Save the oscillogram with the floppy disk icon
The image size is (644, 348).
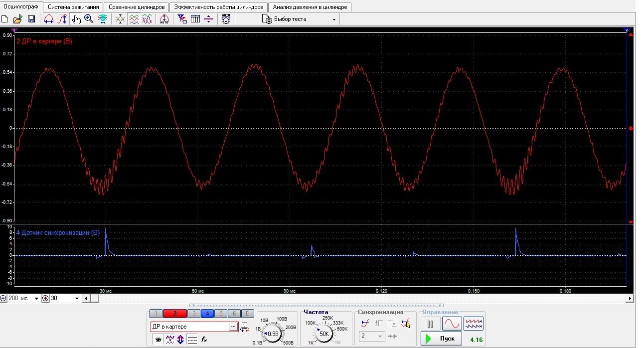click(31, 19)
